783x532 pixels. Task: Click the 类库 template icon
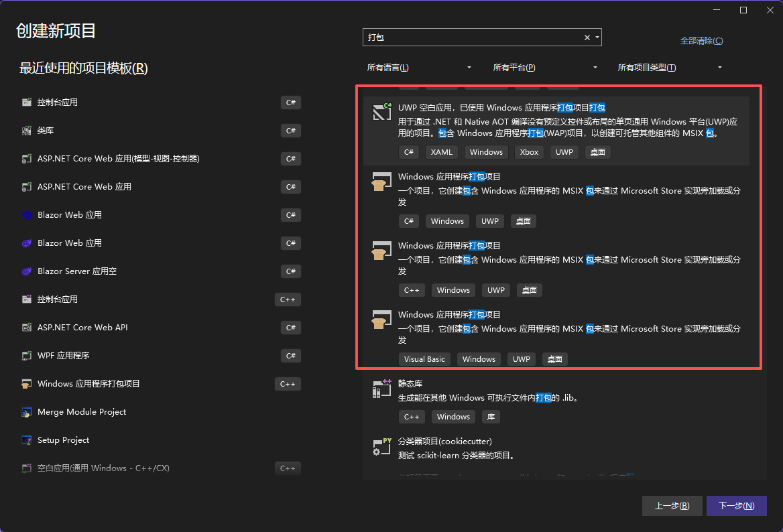[26, 130]
